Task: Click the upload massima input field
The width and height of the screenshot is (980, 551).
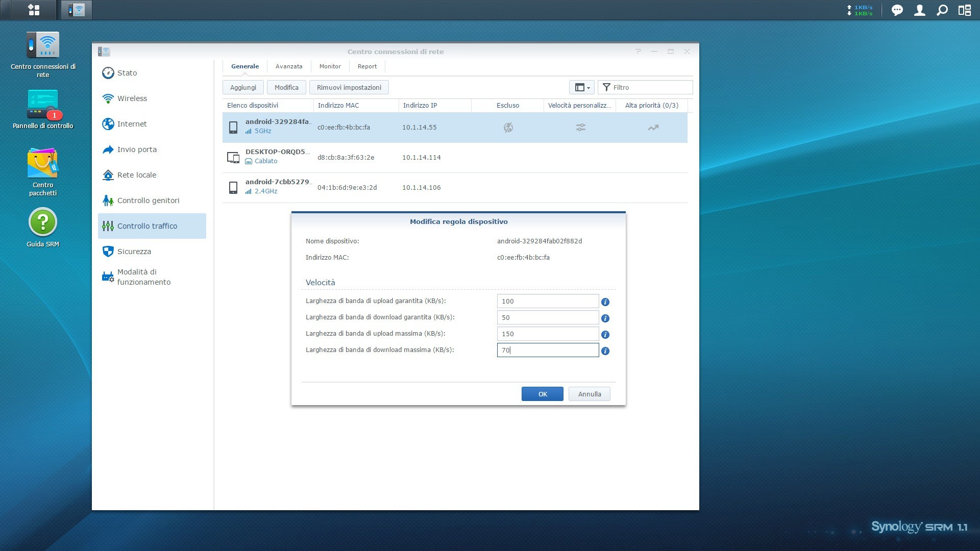Action: pyautogui.click(x=547, y=334)
